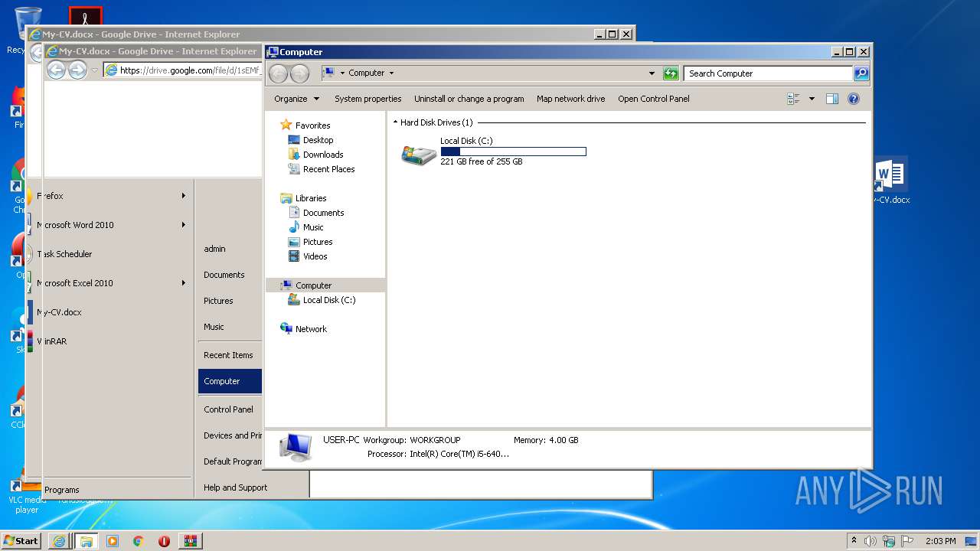The image size is (980, 551).
Task: Click the WinRAR icon on taskbar
Action: (x=191, y=541)
